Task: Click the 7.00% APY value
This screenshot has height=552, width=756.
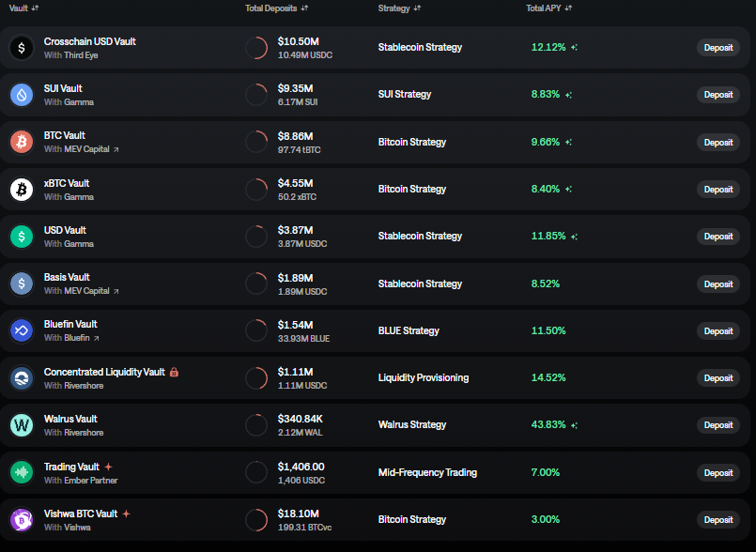Action: [x=546, y=472]
